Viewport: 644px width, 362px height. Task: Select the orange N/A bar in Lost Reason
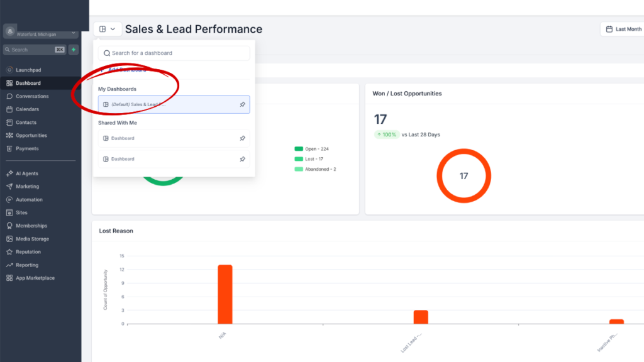pos(224,295)
